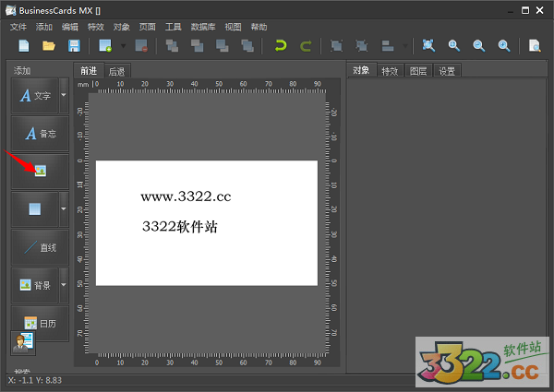Click the group objects toolbar icon
This screenshot has height=392, width=554.
coord(336,46)
